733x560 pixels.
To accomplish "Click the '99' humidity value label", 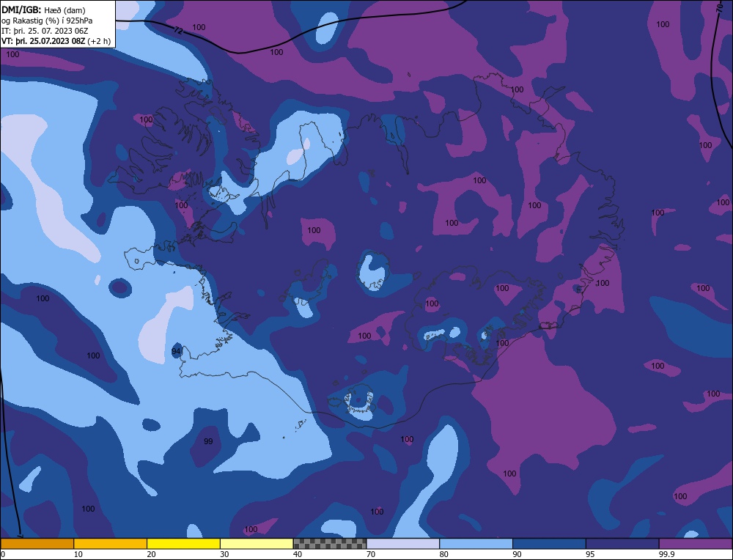I will (x=208, y=441).
